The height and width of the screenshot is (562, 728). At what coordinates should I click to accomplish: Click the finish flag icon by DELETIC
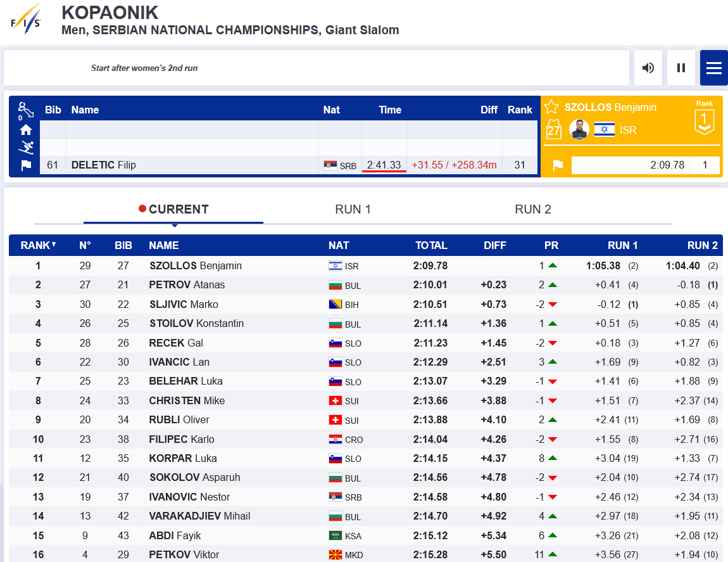(x=26, y=165)
